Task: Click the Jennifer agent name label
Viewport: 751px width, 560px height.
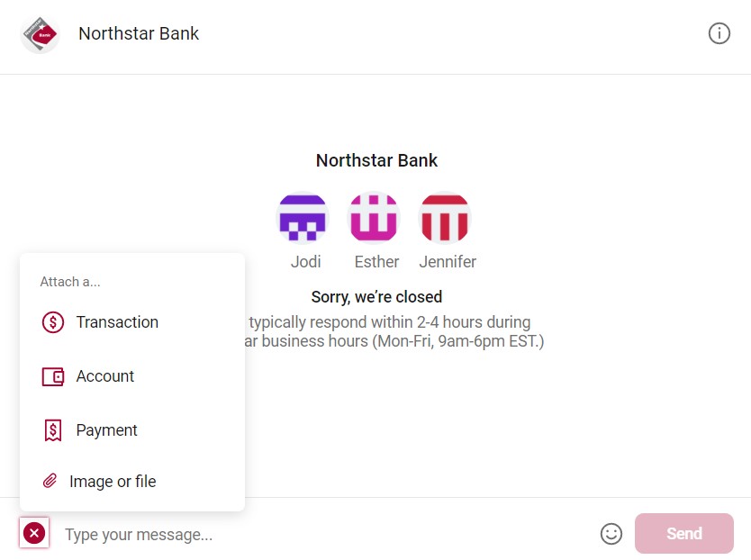Action: point(448,262)
